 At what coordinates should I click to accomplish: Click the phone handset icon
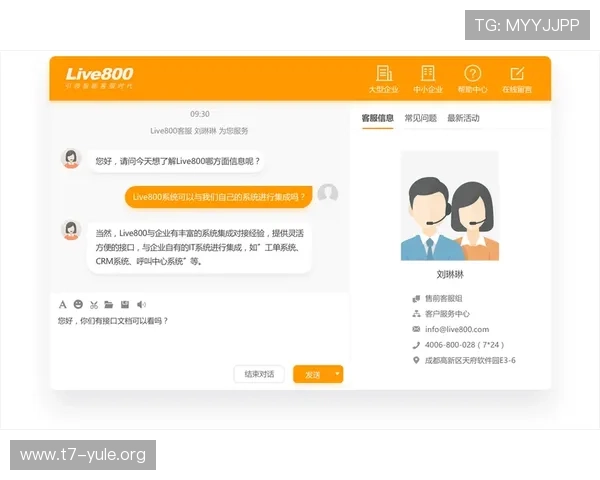tap(416, 345)
